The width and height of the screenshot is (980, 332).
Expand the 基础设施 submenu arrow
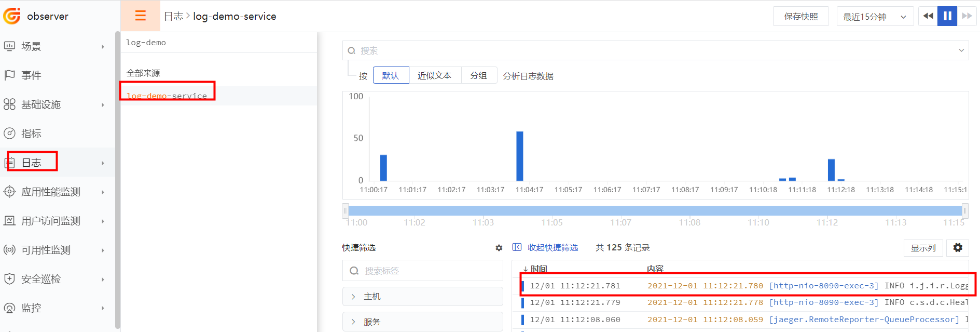[x=103, y=105]
